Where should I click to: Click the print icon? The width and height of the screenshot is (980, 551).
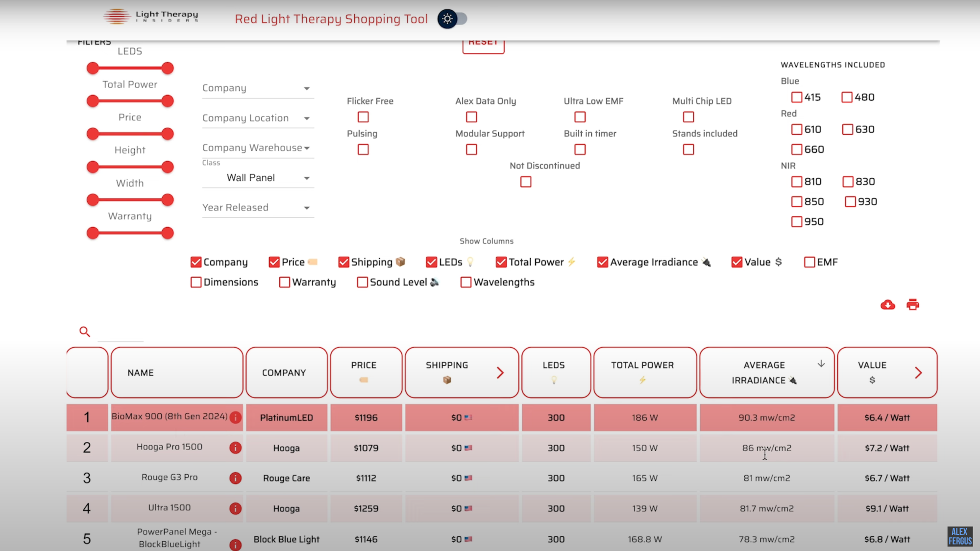912,305
